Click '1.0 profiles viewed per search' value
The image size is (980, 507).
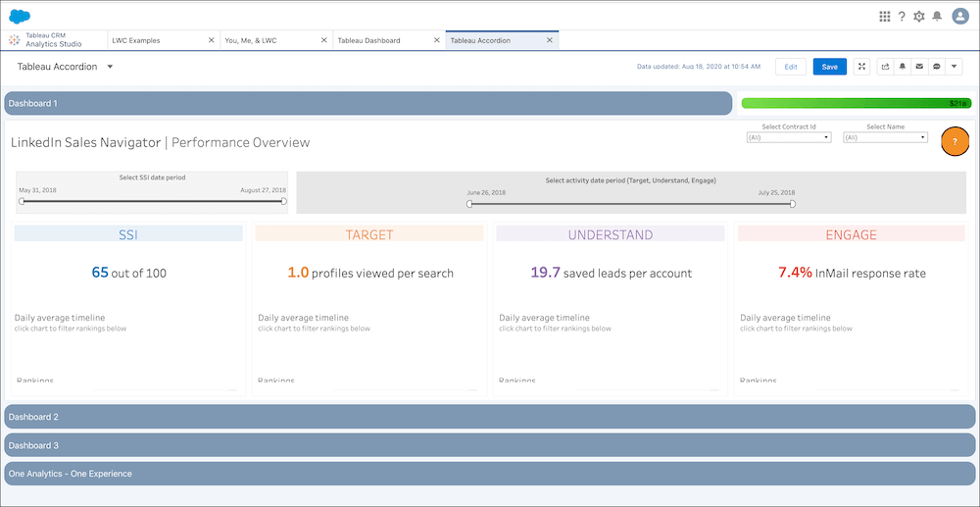pos(370,273)
